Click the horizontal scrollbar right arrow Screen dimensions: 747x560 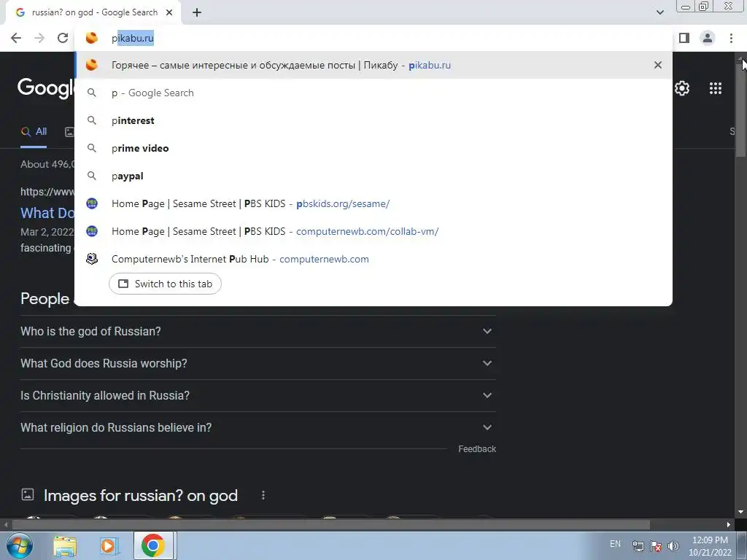pyautogui.click(x=729, y=525)
